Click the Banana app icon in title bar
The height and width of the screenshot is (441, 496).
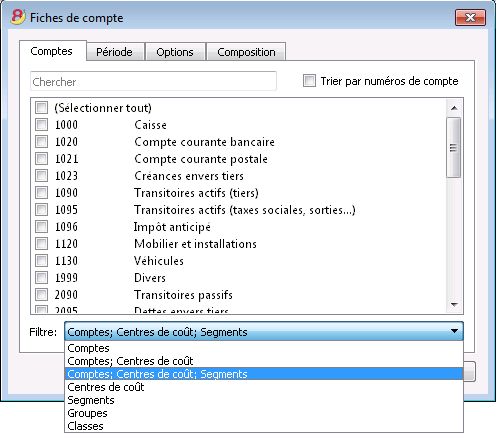pos(18,17)
